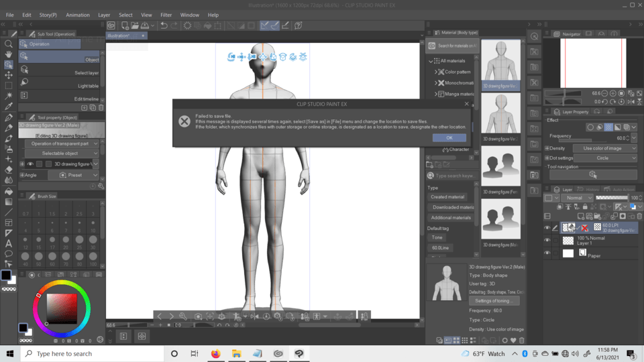Select the Eyedropper tool
The height and width of the screenshot is (362, 644).
9,107
